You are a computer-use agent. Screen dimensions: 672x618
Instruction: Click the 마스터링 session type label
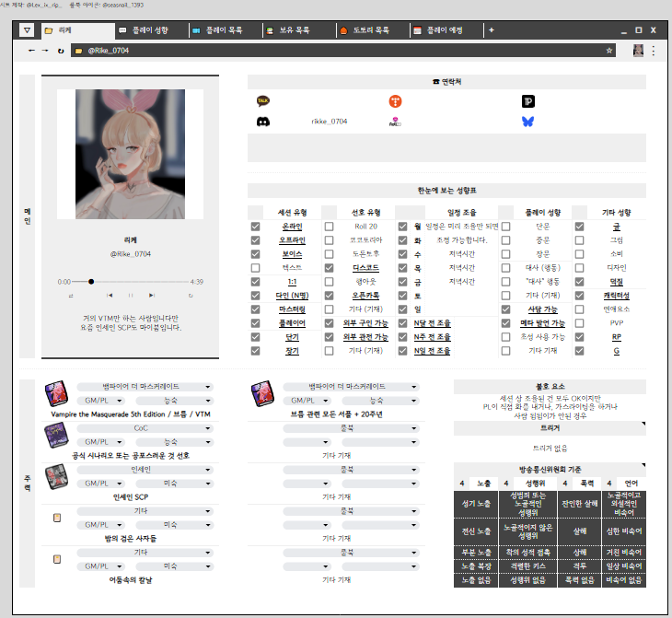click(x=293, y=309)
